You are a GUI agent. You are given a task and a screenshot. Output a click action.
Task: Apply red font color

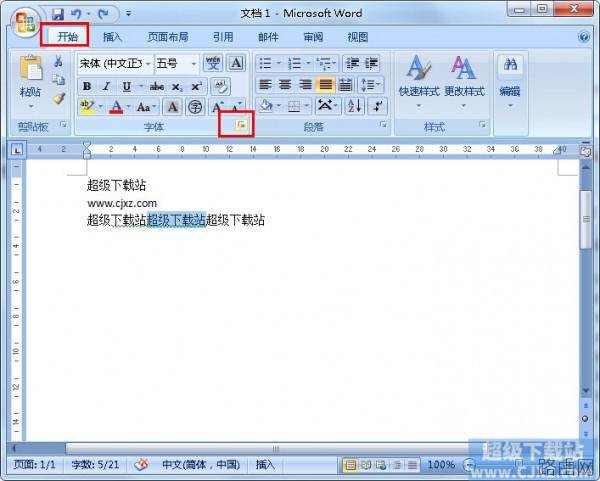pyautogui.click(x=116, y=107)
